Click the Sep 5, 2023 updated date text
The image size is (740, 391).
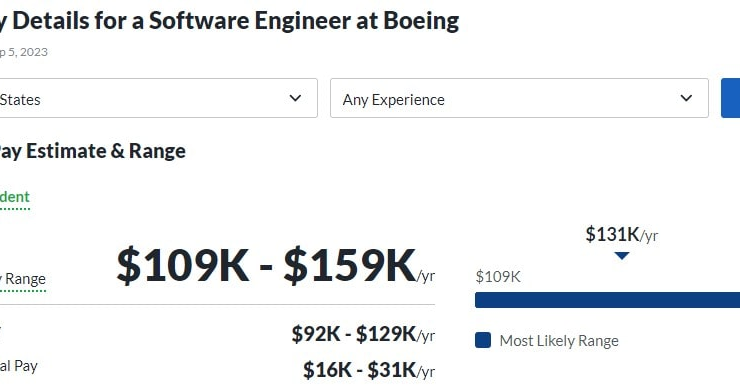[x=24, y=52]
